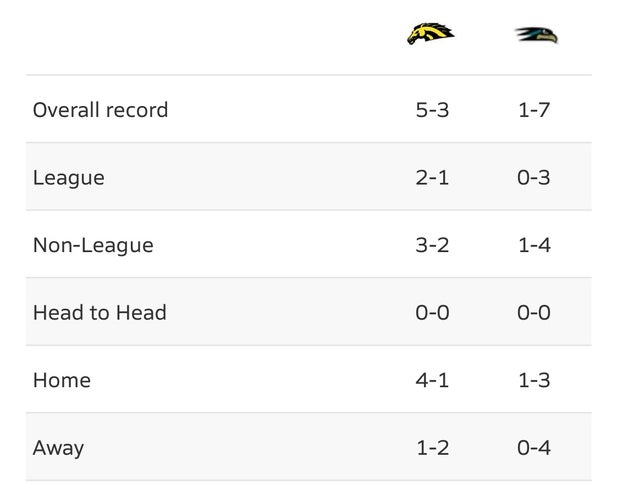The image size is (618, 485).
Task: Select the Away row label
Action: click(58, 448)
